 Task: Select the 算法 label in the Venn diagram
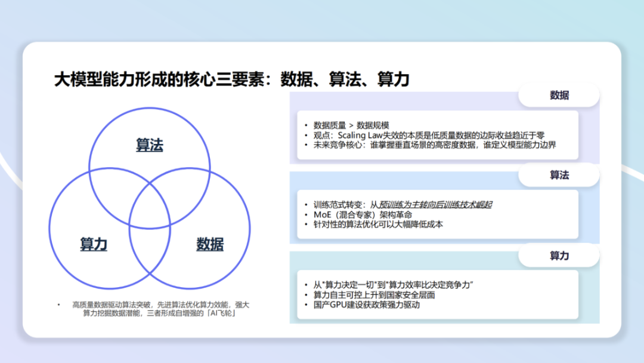(x=150, y=145)
